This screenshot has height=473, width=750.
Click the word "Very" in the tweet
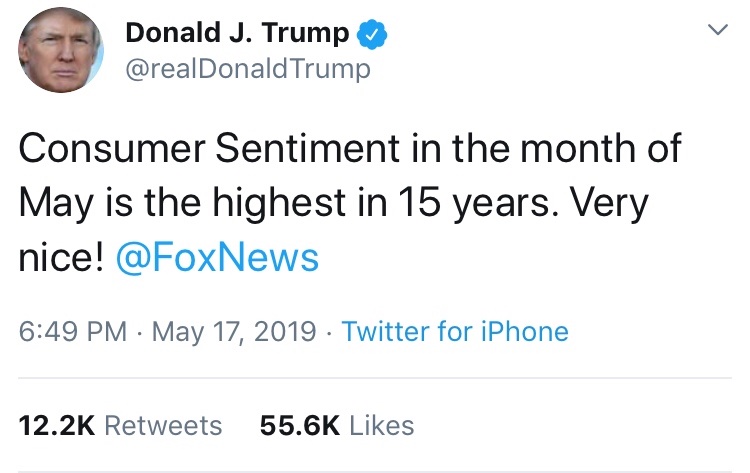[607, 204]
